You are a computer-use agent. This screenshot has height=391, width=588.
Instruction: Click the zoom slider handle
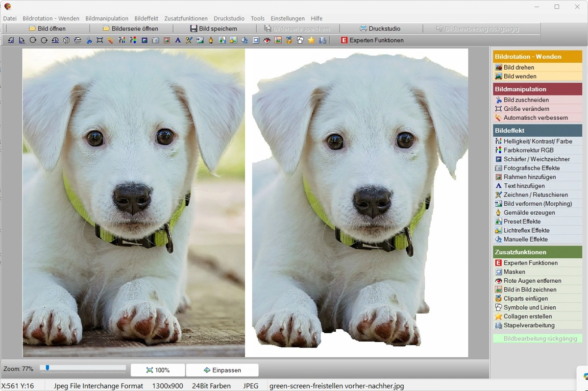tap(47, 367)
